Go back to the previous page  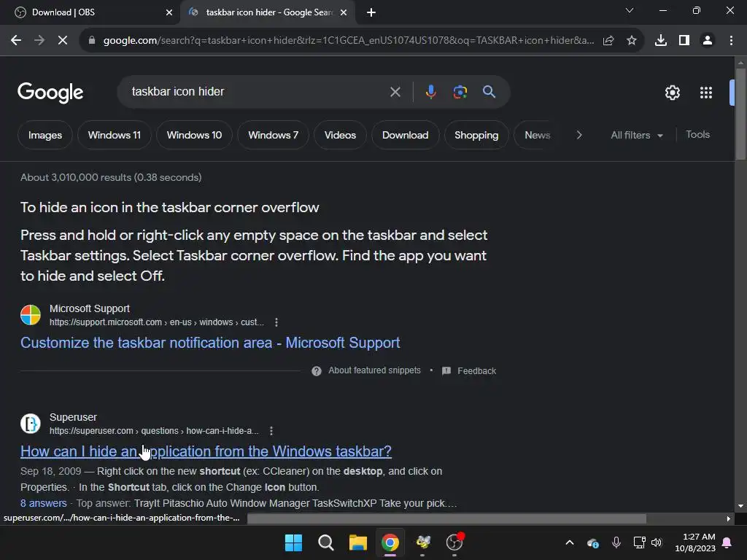(x=16, y=41)
